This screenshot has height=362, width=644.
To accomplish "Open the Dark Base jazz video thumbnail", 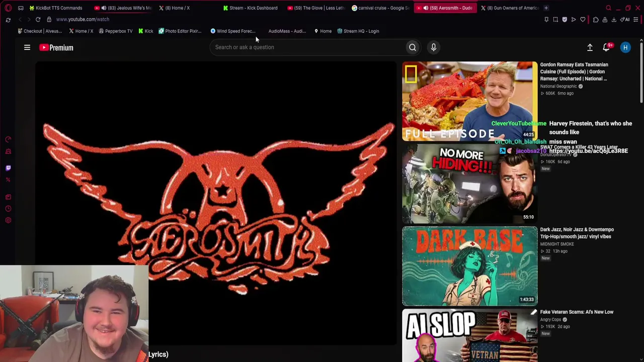I will pos(469,266).
